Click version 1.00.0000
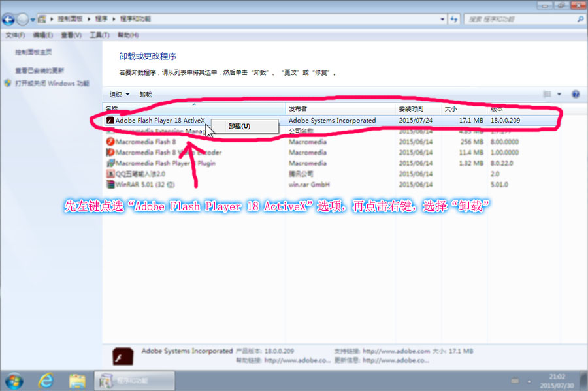Viewport: 588px width, 391px height. (504, 153)
